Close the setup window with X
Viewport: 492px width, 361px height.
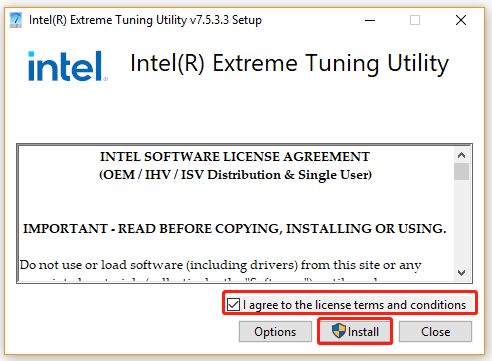461,20
